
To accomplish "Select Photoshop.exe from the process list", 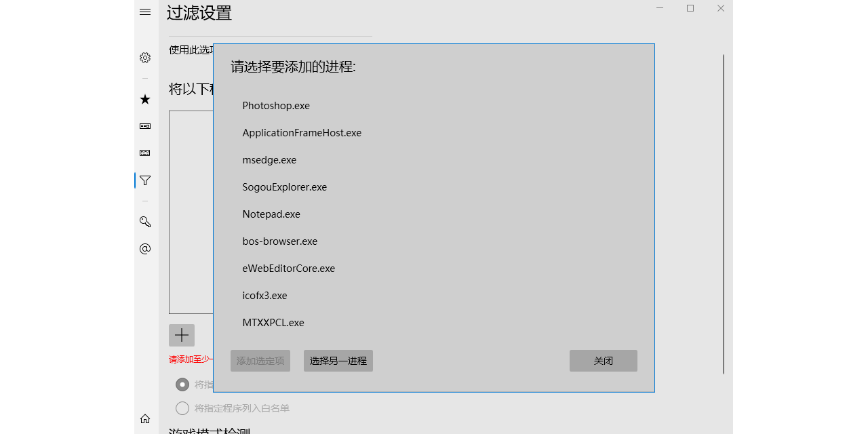I will pyautogui.click(x=276, y=105).
